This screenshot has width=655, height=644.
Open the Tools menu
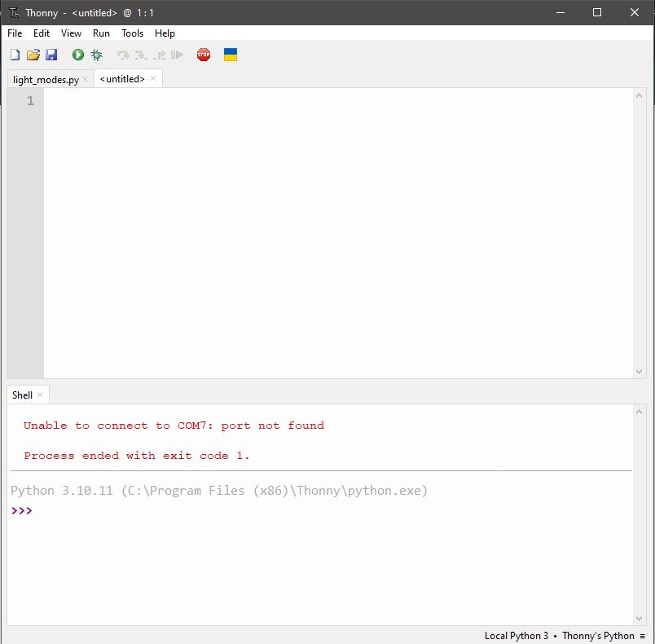click(x=132, y=33)
